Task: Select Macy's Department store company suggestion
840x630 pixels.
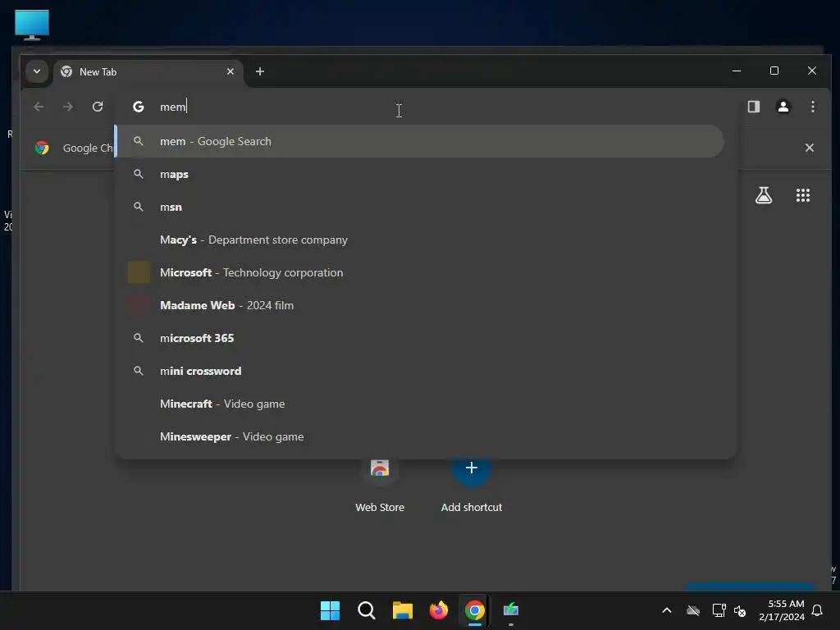Action: [x=421, y=240]
